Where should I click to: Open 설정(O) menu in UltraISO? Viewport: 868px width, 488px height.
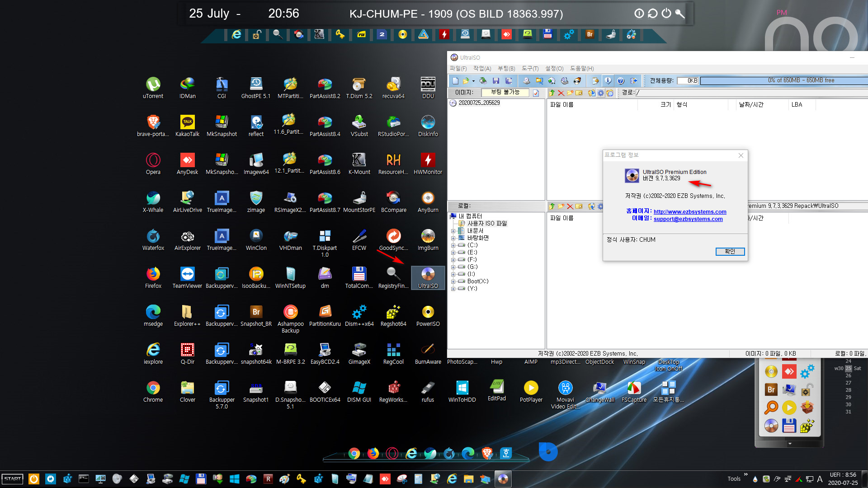click(554, 69)
